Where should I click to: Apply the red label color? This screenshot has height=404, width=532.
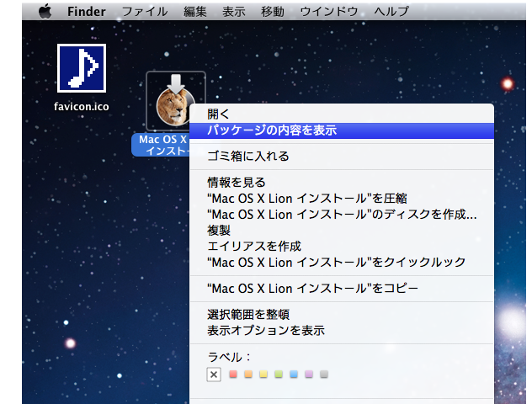(x=233, y=375)
